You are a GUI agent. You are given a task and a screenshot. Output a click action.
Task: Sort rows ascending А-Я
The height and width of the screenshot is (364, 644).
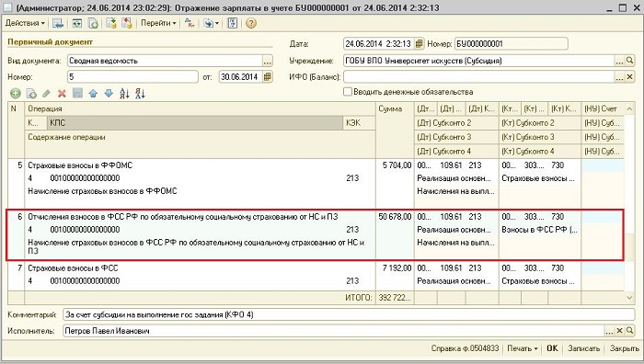pos(124,94)
